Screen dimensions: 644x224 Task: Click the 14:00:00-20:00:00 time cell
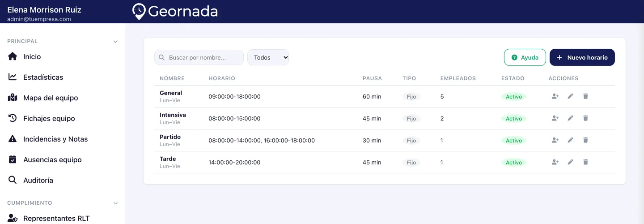click(x=234, y=162)
